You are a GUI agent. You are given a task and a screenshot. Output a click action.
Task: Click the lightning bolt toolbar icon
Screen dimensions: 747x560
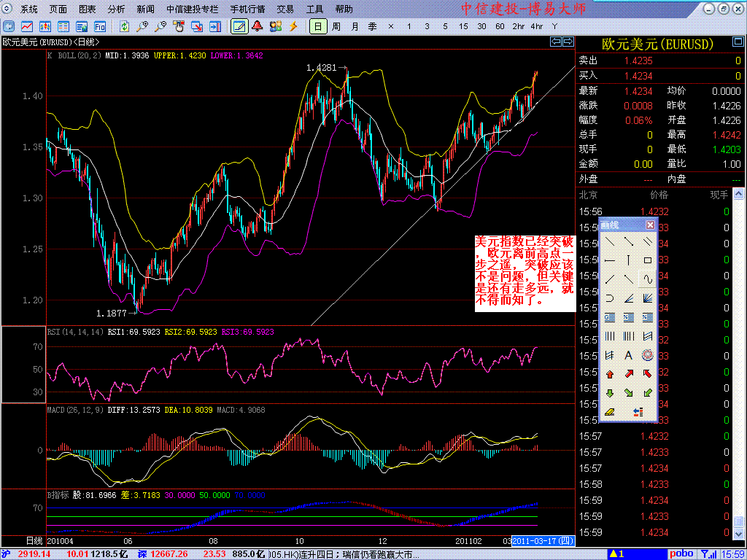coord(293,26)
